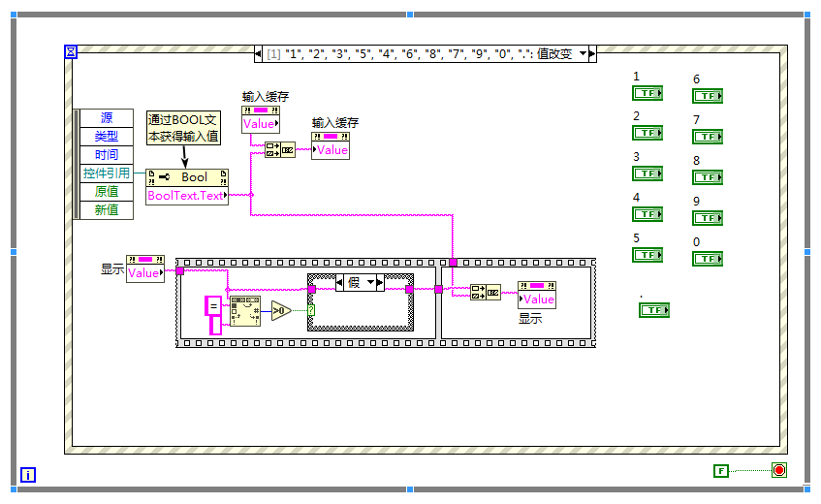Screen dimensions: 821x504
Task: Select the Boolean terminal labeled 5
Action: (x=647, y=255)
